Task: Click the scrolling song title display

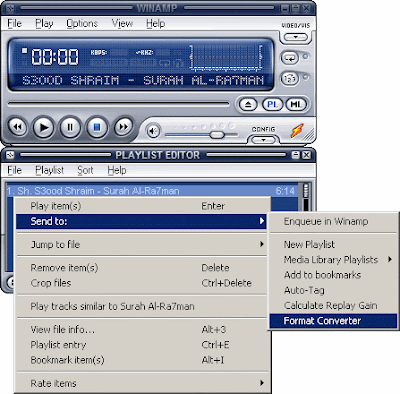Action: click(143, 80)
